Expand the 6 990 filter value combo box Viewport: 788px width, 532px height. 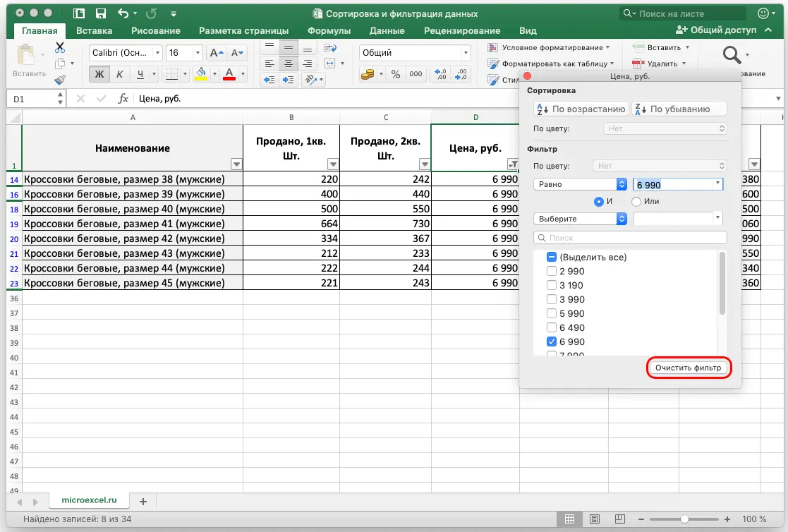[717, 184]
